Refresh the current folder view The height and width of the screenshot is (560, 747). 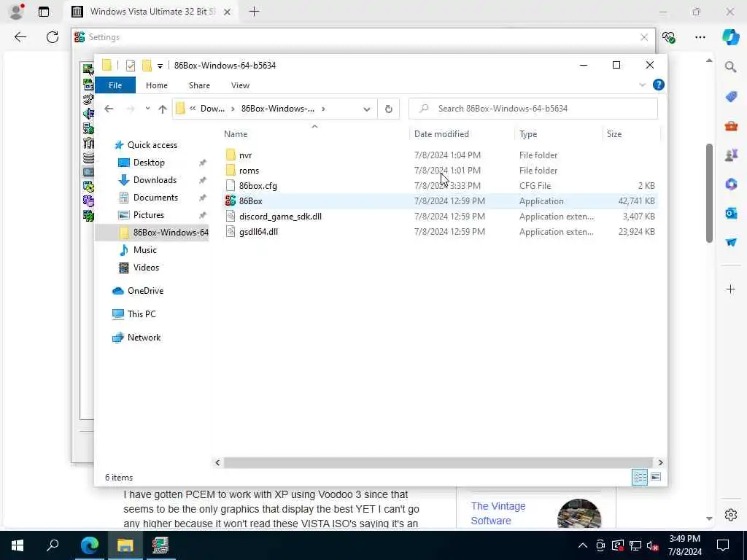(x=388, y=109)
